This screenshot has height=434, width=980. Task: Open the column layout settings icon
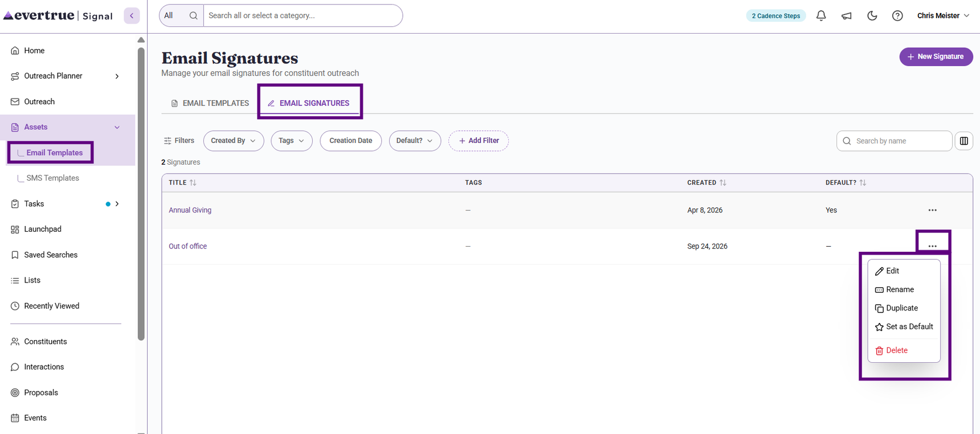tap(964, 141)
